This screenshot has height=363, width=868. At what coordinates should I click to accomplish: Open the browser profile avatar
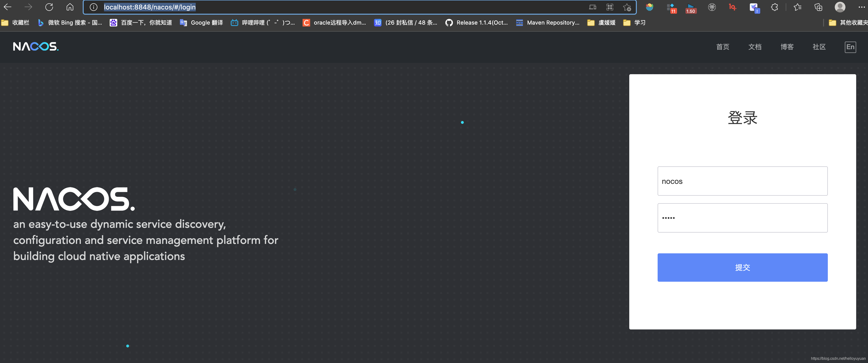[840, 7]
